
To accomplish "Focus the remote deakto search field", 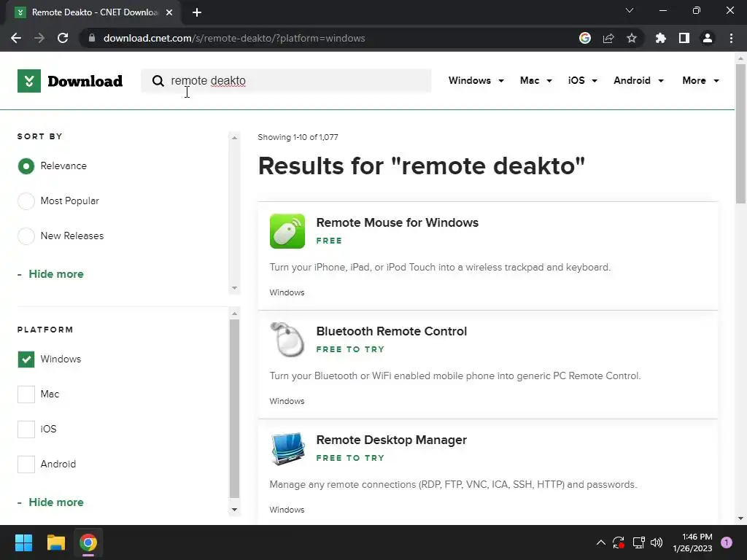I will coord(286,80).
